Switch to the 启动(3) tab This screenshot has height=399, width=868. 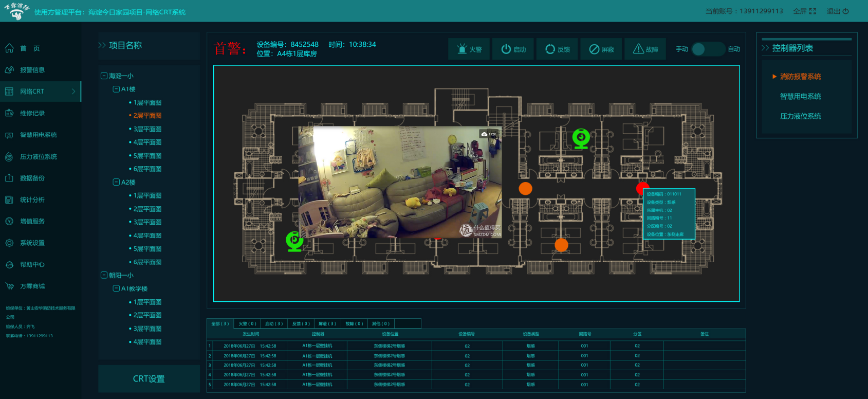[x=274, y=323]
